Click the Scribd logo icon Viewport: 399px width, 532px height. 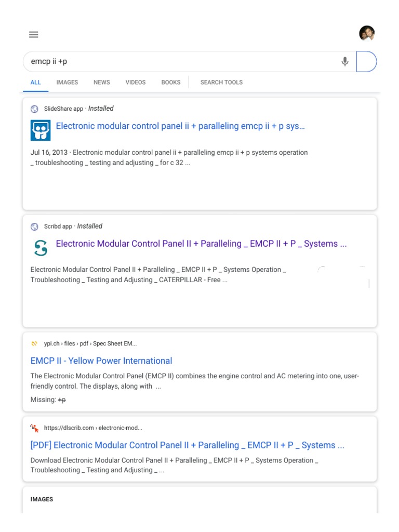(41, 248)
